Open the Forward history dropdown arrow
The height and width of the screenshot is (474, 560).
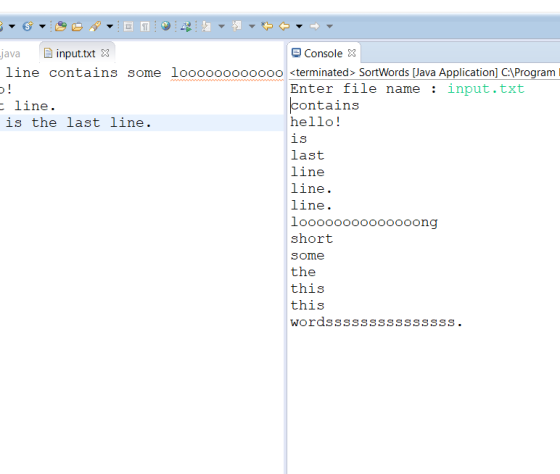tap(330, 26)
